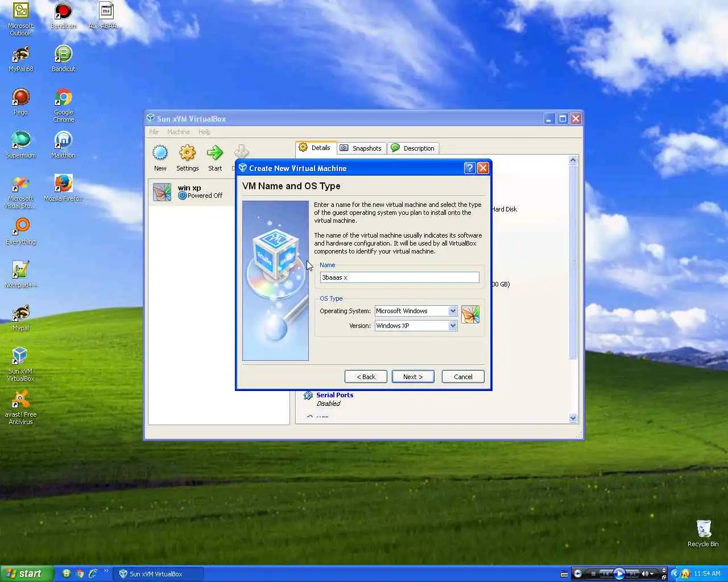728x582 pixels.
Task: Open the Mypal desktop shortcut
Action: (21, 318)
